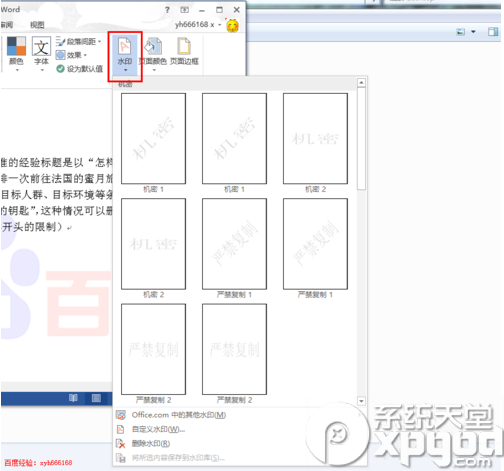Expand the view options arrow in background window
The width and height of the screenshot is (504, 471).
click(x=473, y=32)
